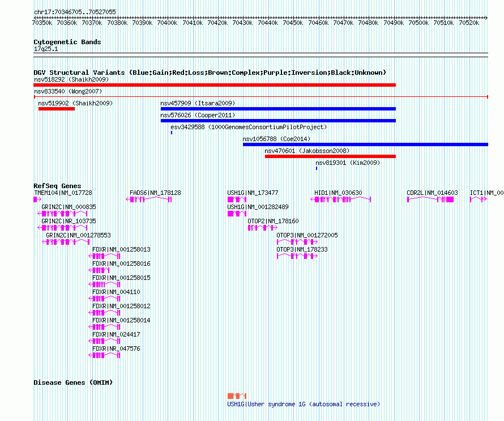Click the red nsv470601 loss bar

[330, 156]
